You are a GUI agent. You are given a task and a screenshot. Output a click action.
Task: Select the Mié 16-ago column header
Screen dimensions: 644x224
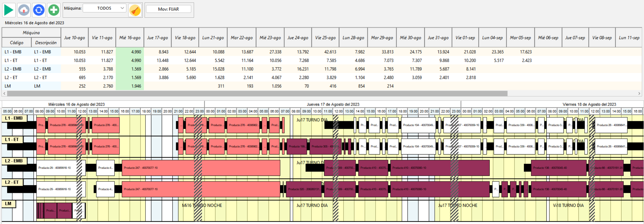coord(130,38)
